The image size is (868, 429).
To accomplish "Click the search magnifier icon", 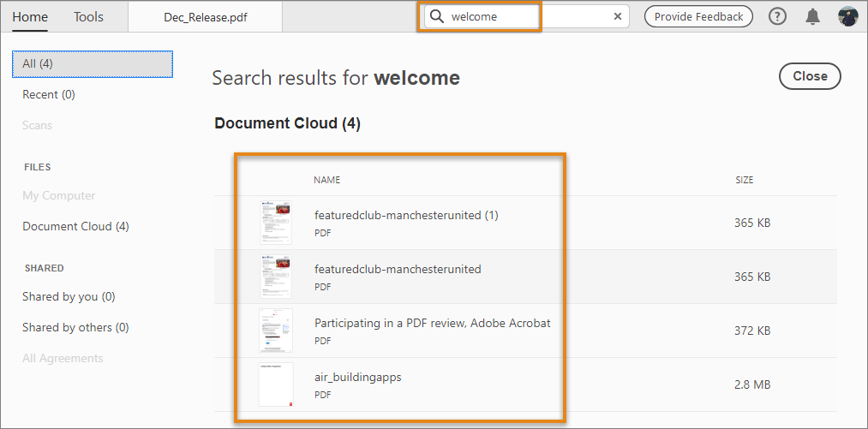I will coord(437,16).
